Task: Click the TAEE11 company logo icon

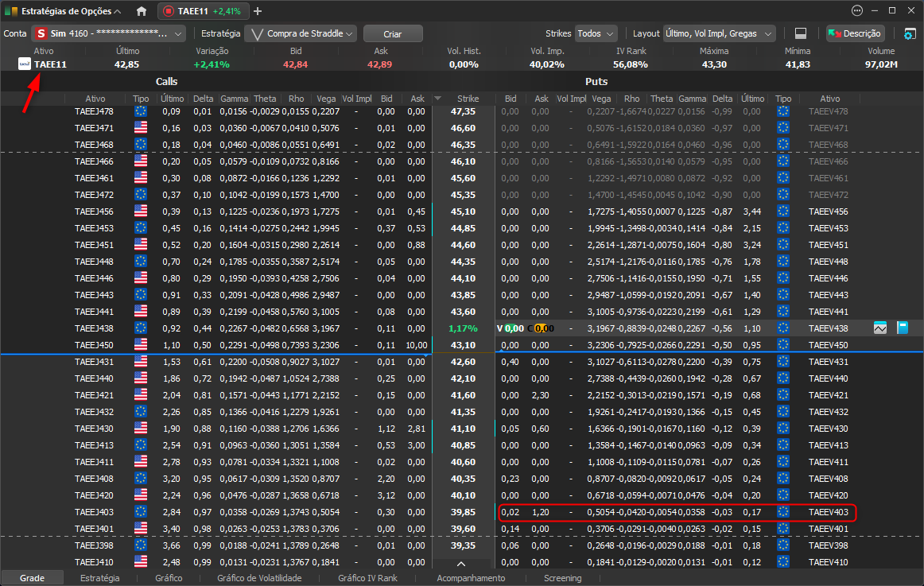Action: (x=24, y=64)
